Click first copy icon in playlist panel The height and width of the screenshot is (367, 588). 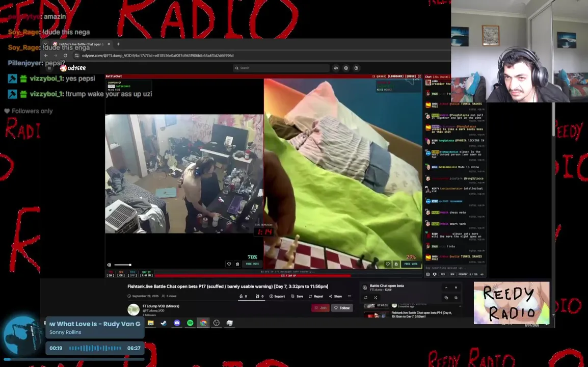(x=446, y=298)
